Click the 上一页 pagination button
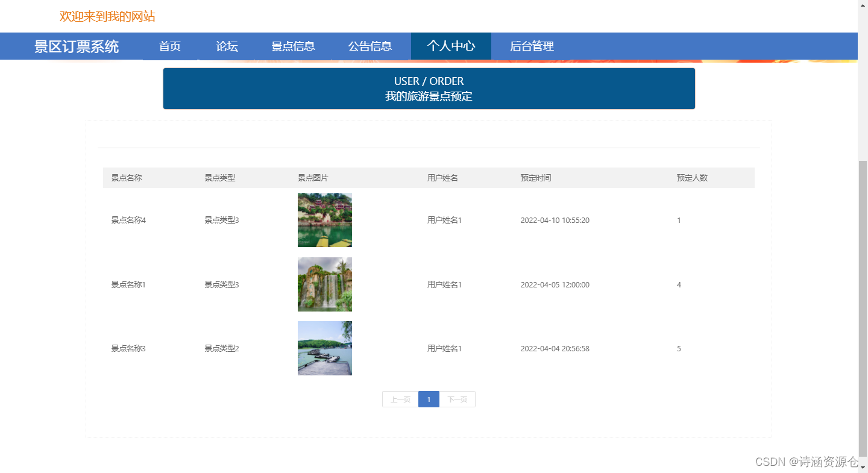This screenshot has height=473, width=868. click(x=400, y=399)
